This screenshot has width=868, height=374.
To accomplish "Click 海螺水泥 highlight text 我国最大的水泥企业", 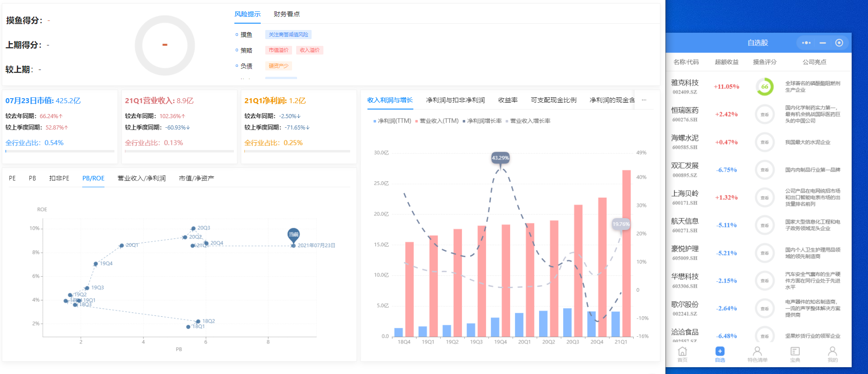I will [808, 142].
